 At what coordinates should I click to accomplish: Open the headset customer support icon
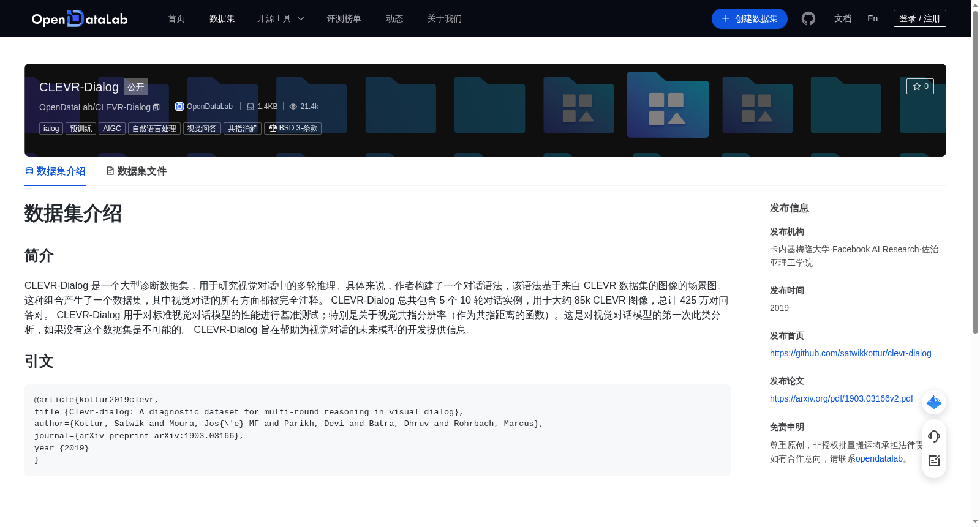pyautogui.click(x=934, y=436)
